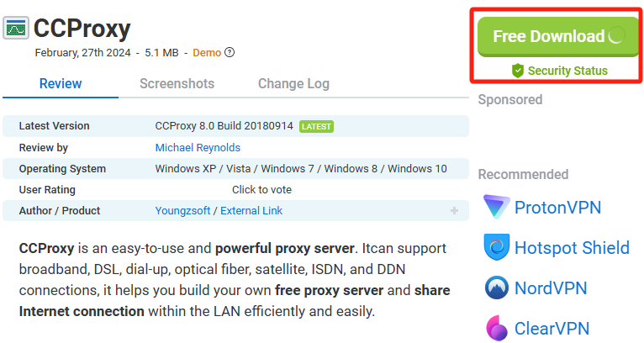Click the NordVPN logo icon
This screenshot has height=343, width=644.
tap(497, 288)
